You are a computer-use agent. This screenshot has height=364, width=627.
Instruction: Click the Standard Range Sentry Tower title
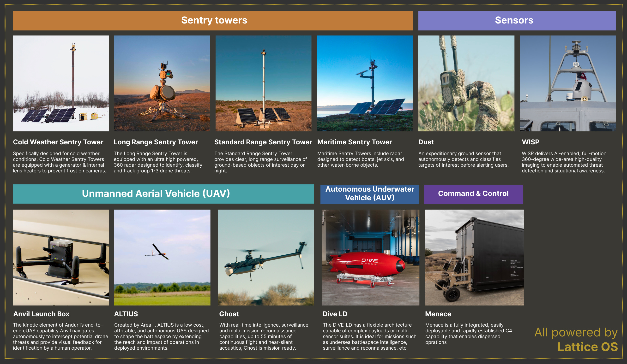[x=263, y=142]
